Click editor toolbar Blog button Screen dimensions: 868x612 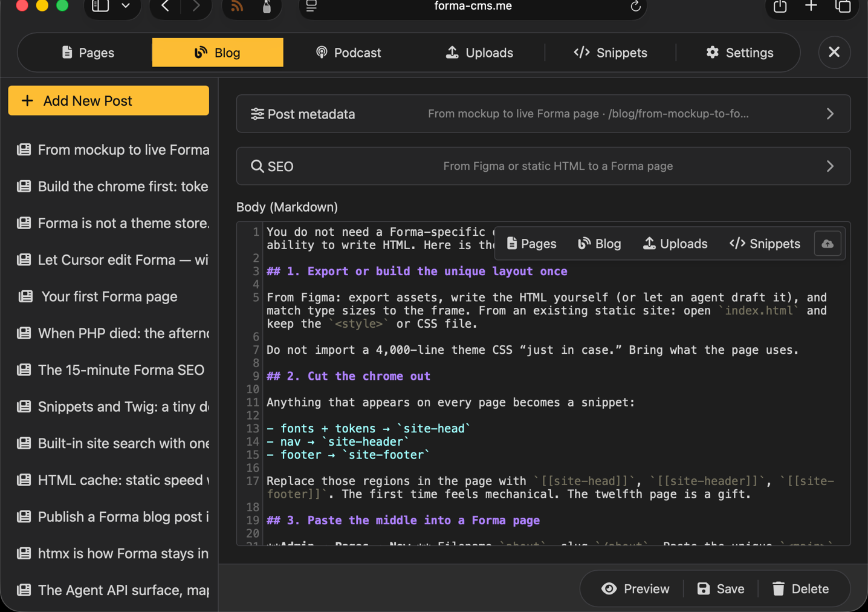click(x=599, y=244)
